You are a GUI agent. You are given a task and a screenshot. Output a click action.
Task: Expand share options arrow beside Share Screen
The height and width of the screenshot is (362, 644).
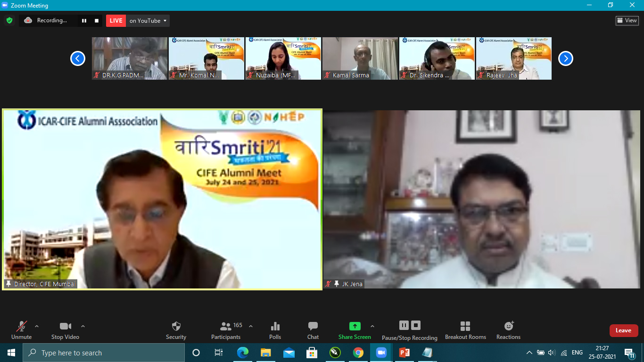372,326
